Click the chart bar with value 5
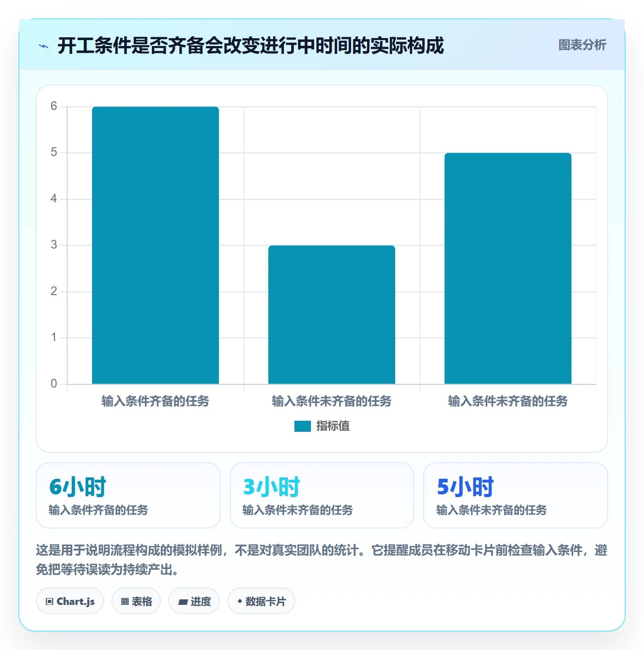 tap(508, 268)
